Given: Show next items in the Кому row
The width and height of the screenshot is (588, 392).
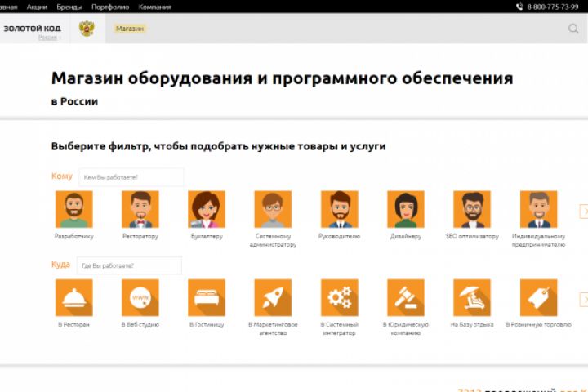Looking at the screenshot, I should click(584, 212).
